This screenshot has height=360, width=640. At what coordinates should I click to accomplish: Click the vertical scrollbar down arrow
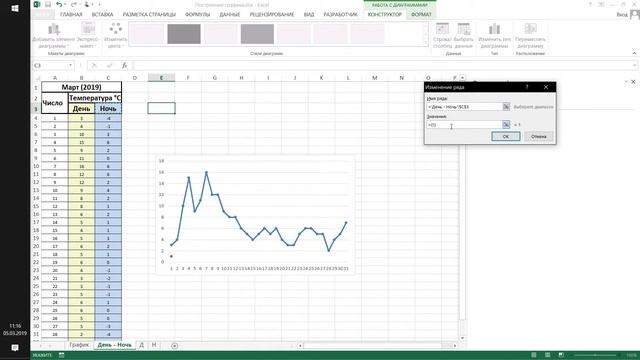[462, 338]
